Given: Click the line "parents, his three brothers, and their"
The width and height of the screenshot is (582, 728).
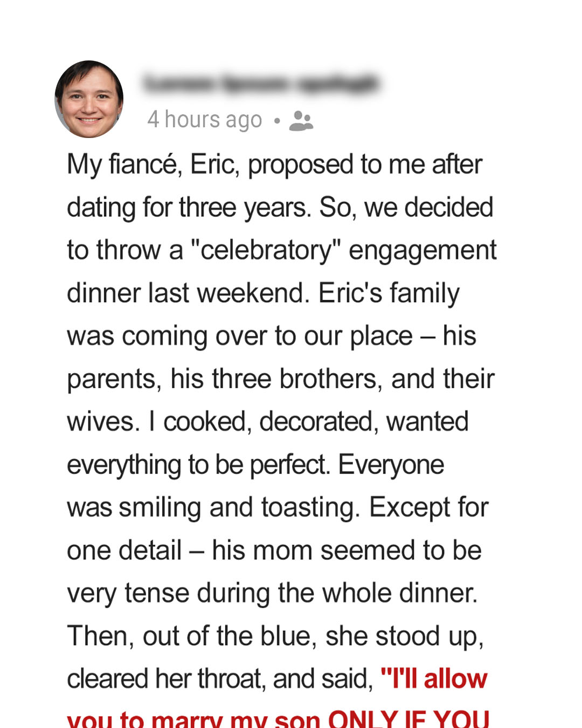Looking at the screenshot, I should pos(281,379).
